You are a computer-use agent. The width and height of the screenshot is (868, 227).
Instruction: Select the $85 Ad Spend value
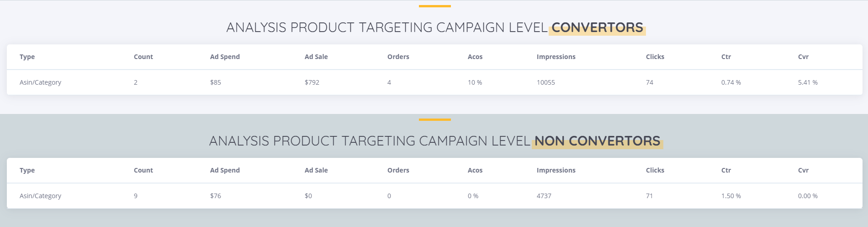click(x=216, y=82)
